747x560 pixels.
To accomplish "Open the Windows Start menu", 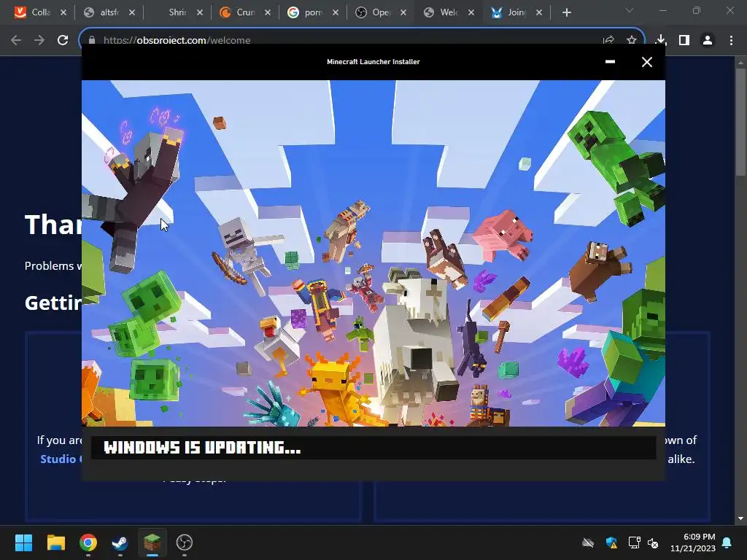I will coord(23,542).
